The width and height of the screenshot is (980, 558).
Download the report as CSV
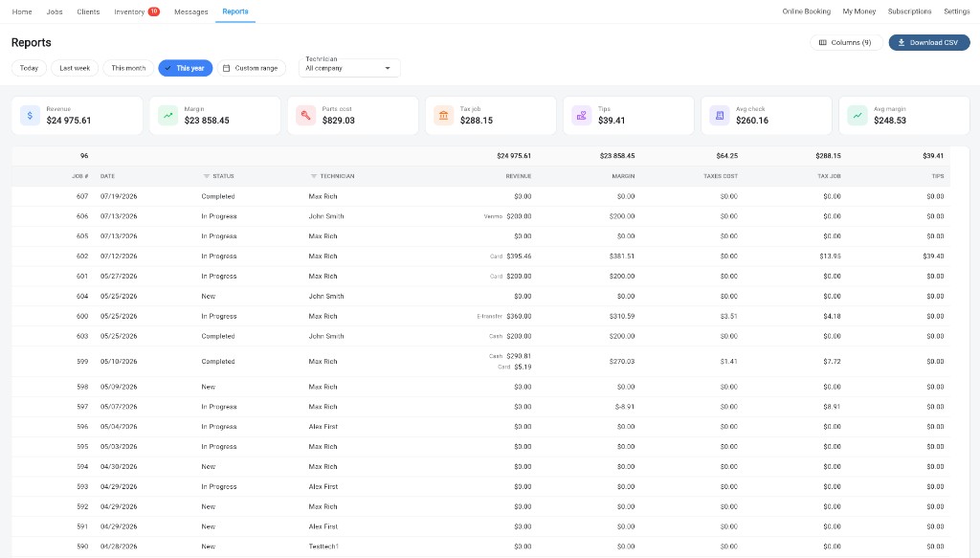pos(929,42)
